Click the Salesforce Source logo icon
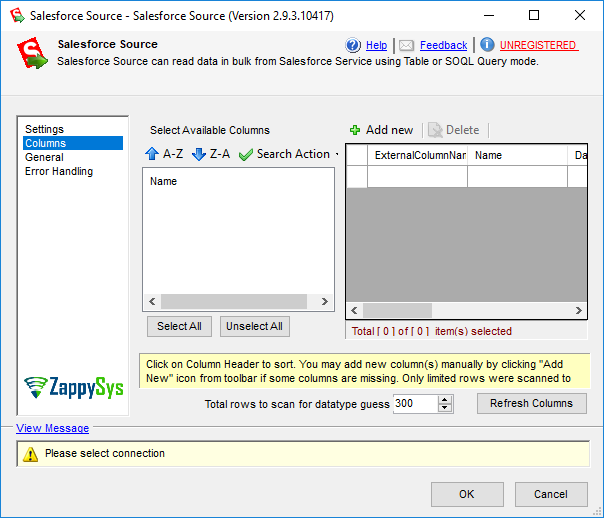Image resolution: width=604 pixels, height=518 pixels. [32, 53]
